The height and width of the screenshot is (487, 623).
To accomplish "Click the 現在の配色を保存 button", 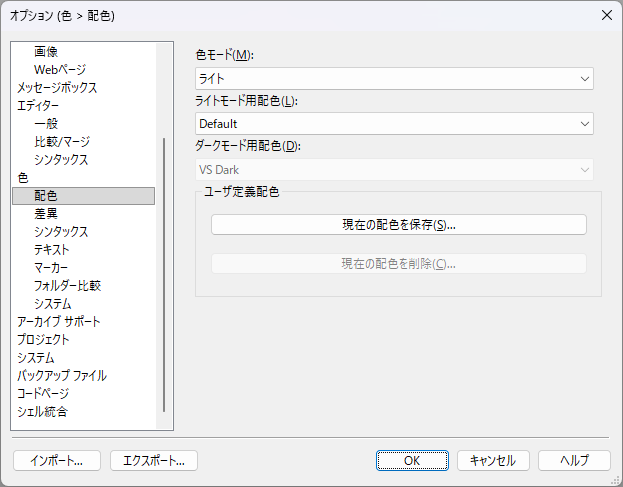I will (x=399, y=225).
